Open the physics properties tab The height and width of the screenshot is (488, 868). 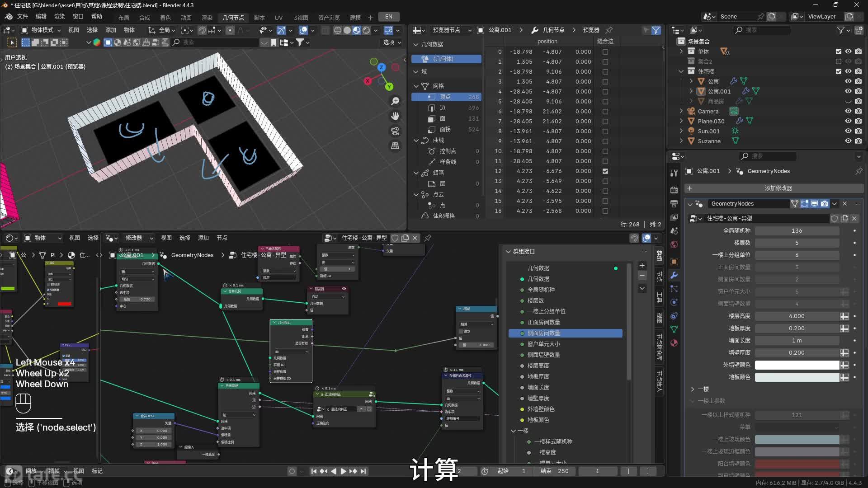point(674,302)
